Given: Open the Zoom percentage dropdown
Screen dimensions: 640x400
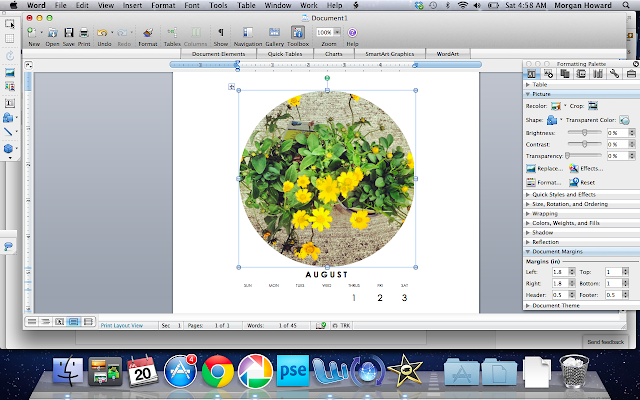Looking at the screenshot, I should coord(337,32).
